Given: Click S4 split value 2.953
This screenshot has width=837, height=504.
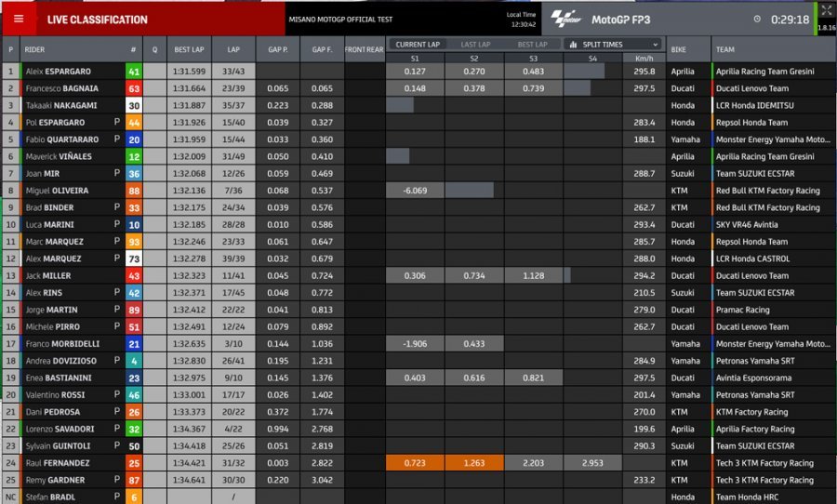Looking at the screenshot, I should [592, 463].
